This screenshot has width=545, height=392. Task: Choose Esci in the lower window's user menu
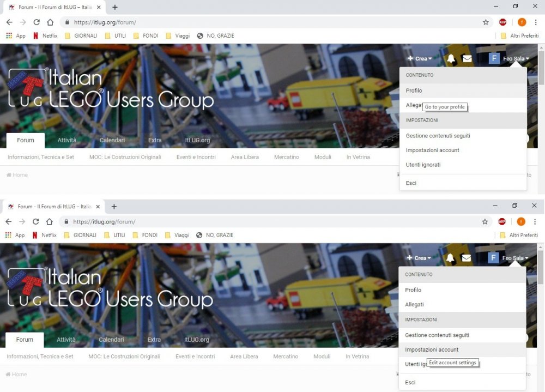tap(462, 382)
